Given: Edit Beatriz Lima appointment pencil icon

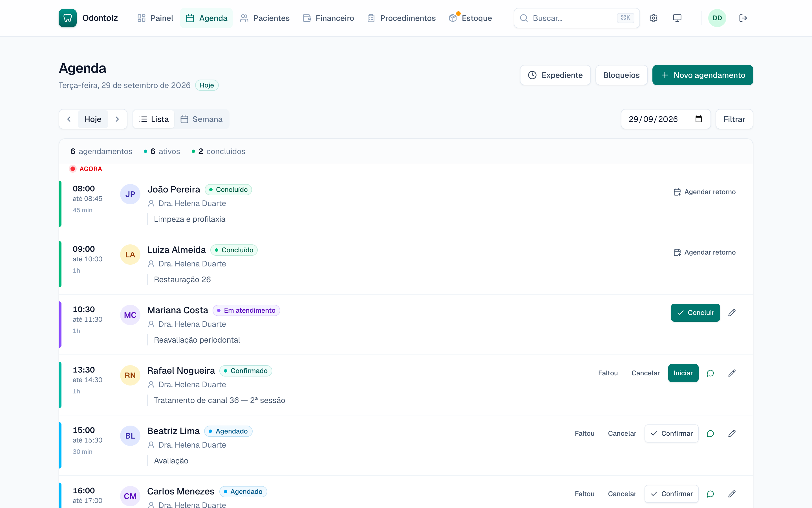Looking at the screenshot, I should tap(732, 434).
